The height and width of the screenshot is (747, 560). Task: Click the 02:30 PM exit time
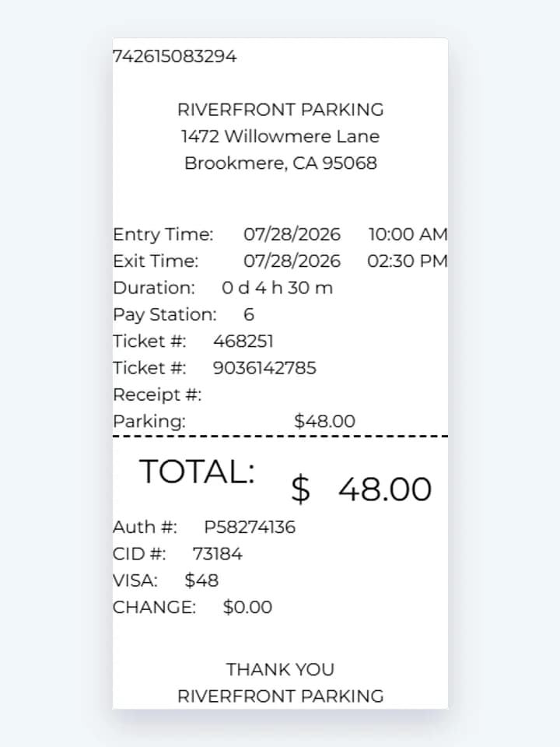(x=407, y=261)
